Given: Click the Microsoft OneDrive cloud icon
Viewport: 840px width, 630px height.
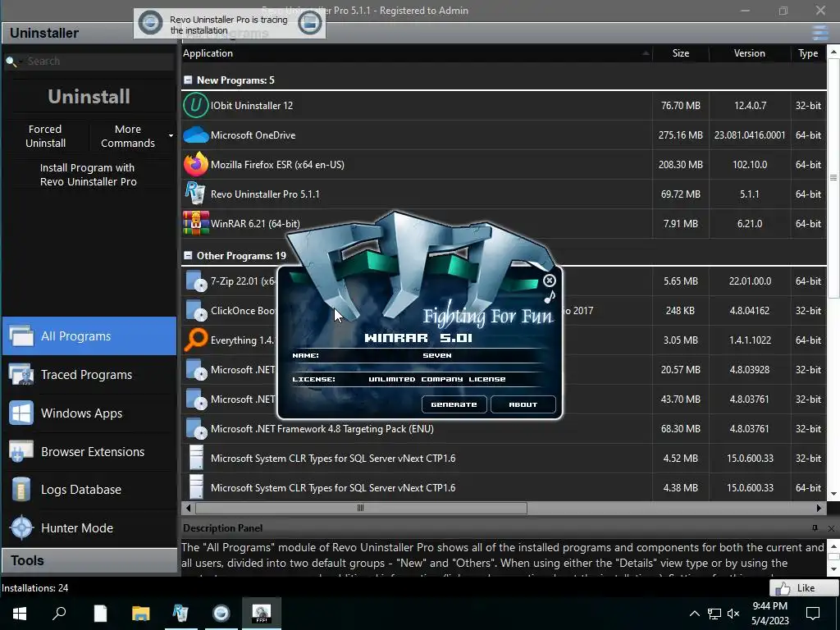Looking at the screenshot, I should (x=195, y=135).
